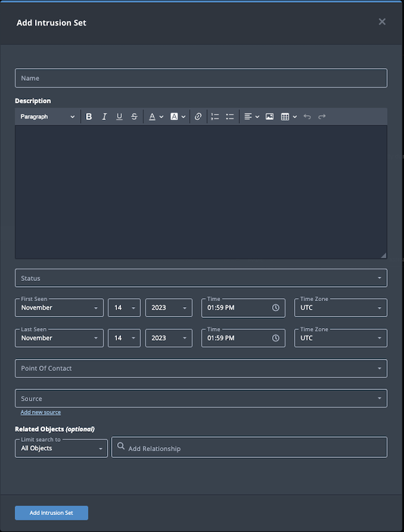Click the Last Seen time field 01:59 PM

click(243, 338)
